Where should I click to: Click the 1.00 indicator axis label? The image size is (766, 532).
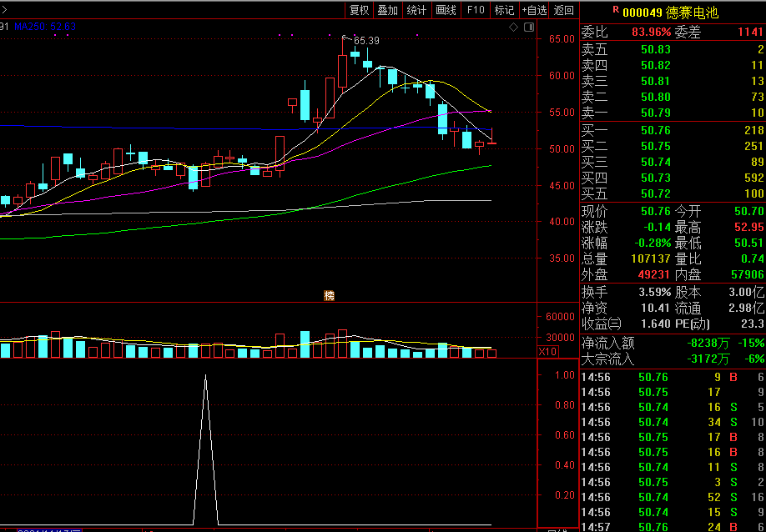(x=564, y=375)
